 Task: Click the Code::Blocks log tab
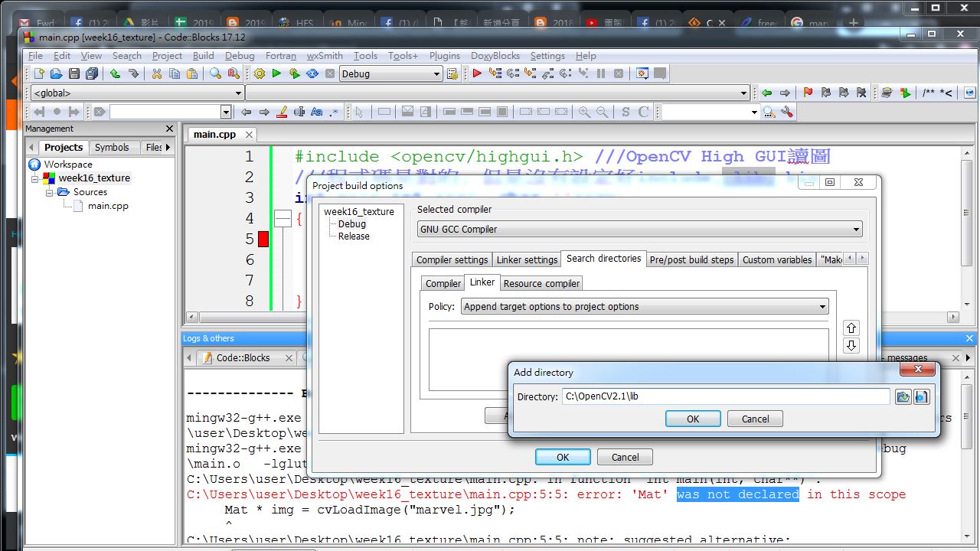(x=243, y=357)
